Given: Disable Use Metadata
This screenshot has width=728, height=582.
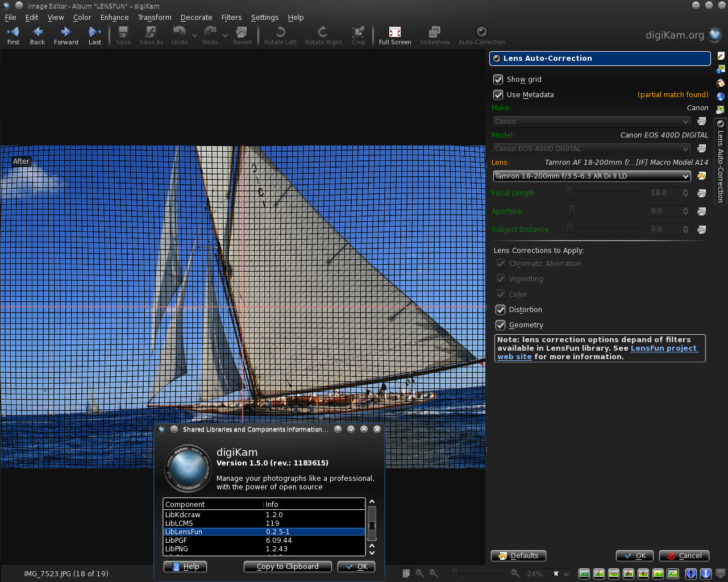Looking at the screenshot, I should click(498, 95).
